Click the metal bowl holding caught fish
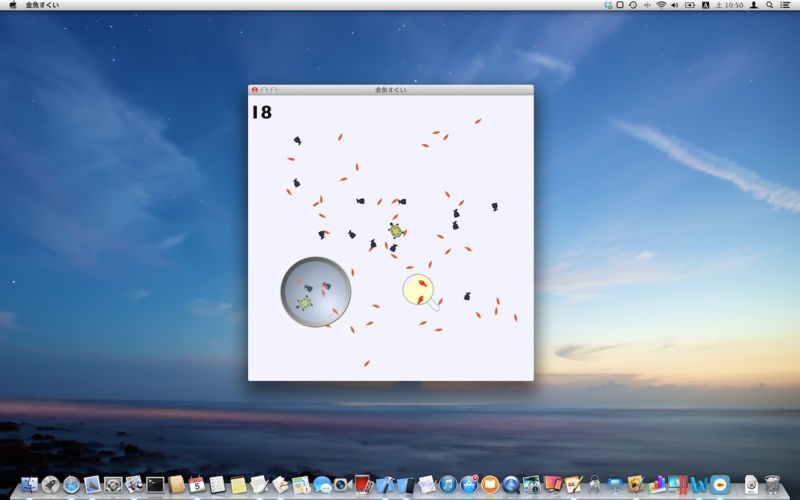800x500 pixels. pyautogui.click(x=315, y=292)
